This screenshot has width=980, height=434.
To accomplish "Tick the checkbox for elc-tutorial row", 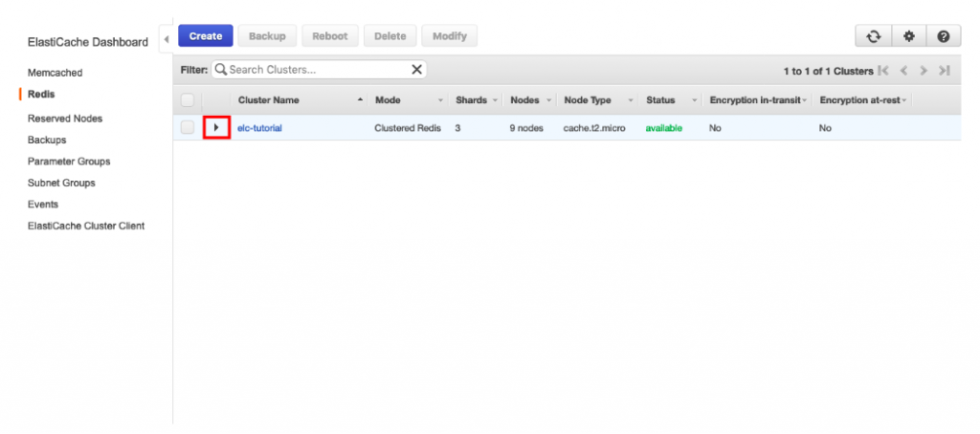I will pyautogui.click(x=188, y=127).
